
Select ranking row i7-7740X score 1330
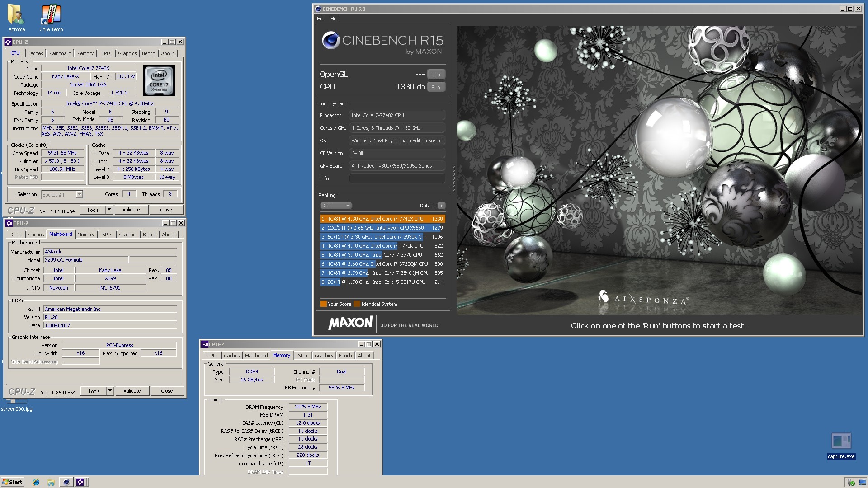382,219
